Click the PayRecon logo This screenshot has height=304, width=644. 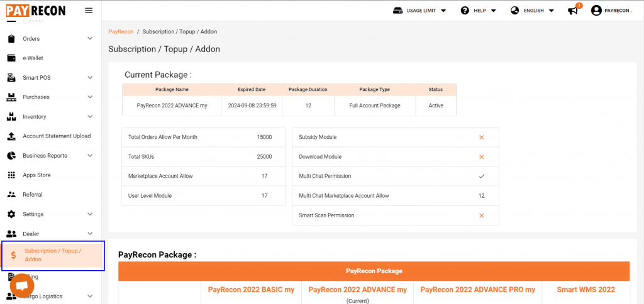coord(35,10)
